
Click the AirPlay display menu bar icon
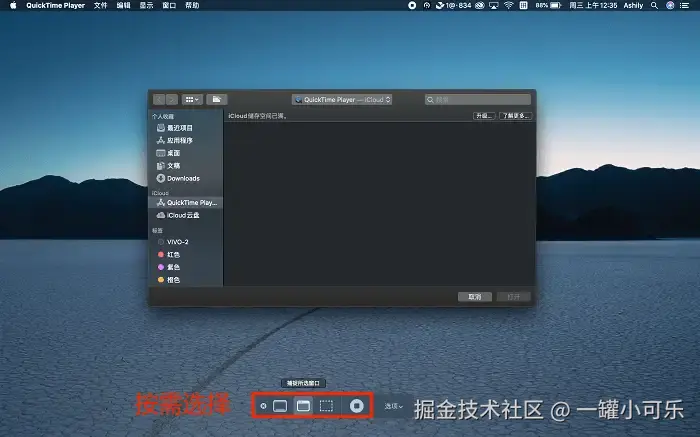493,5
